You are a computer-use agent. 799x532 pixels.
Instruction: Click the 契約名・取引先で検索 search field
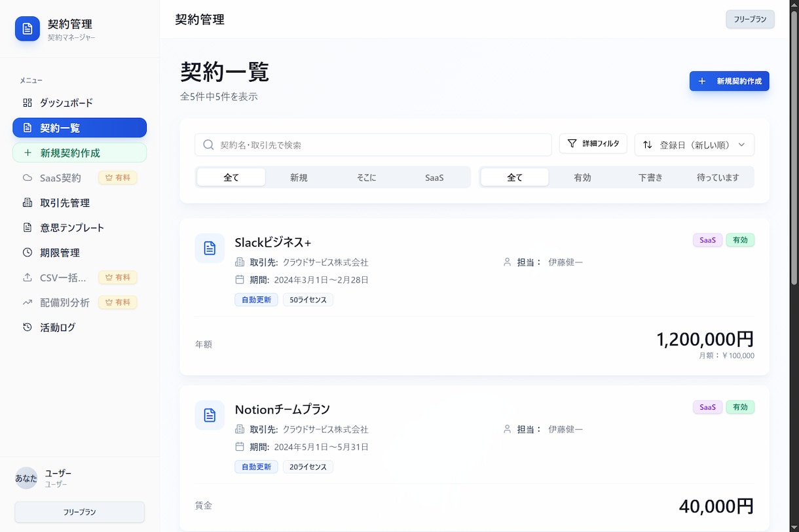(373, 145)
